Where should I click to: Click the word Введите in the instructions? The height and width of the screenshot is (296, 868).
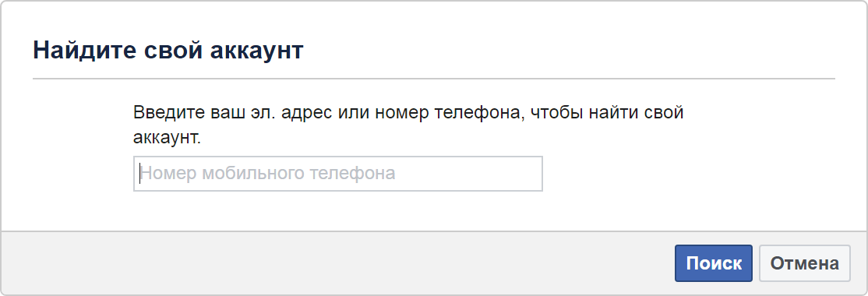click(169, 114)
